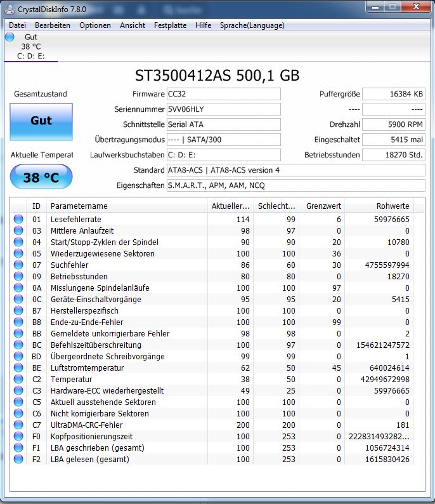The height and width of the screenshot is (504, 435).
Task: Click the Drehzahl field 5900 RPM
Action: point(394,124)
